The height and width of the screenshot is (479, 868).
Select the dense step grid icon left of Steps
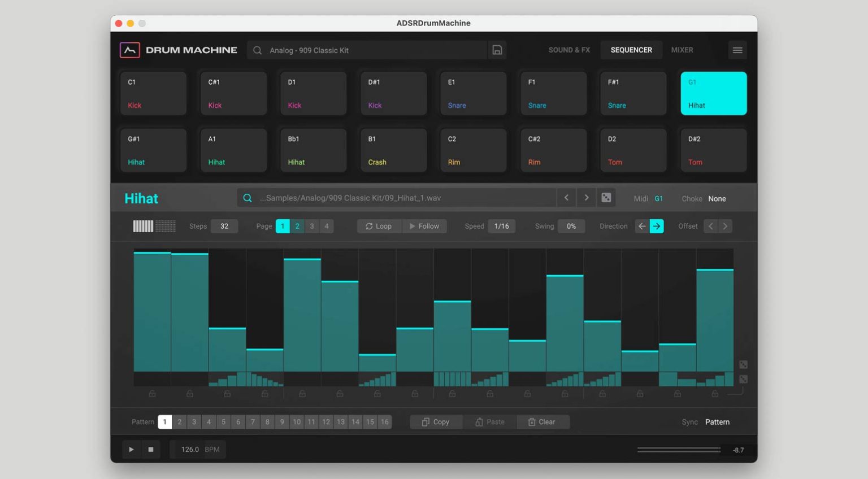coord(164,225)
